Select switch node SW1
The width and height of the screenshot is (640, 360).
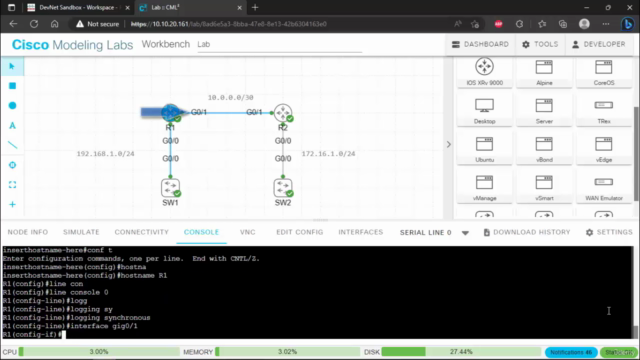pos(171,188)
